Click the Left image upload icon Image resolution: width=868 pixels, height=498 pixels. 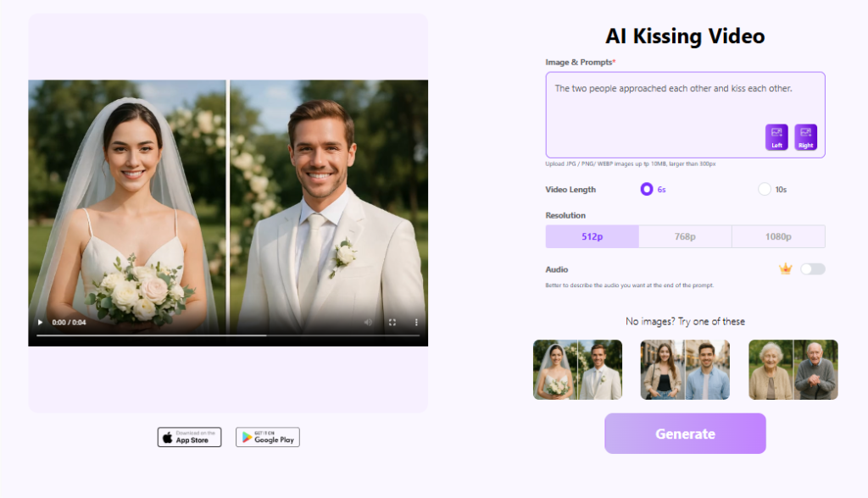point(776,136)
